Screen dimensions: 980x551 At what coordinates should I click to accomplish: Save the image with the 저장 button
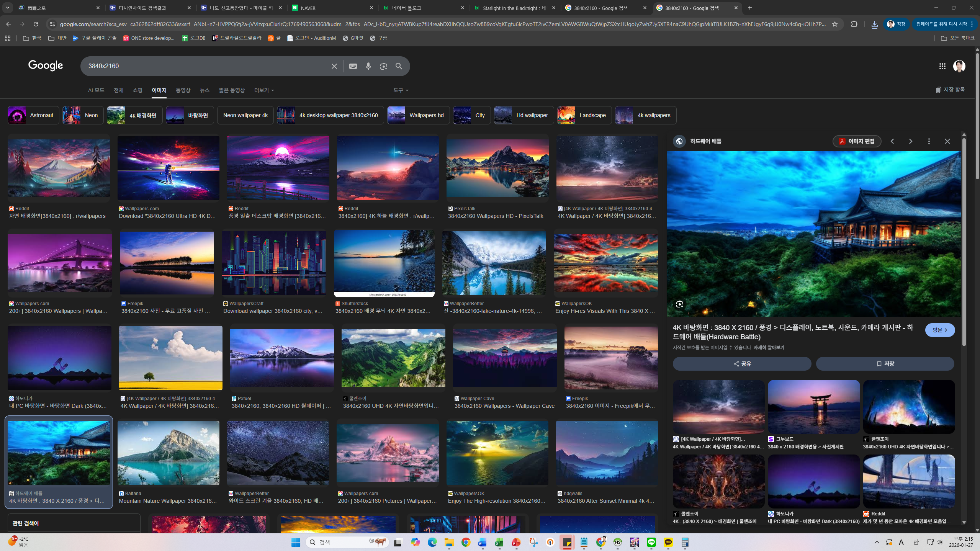[x=885, y=363]
